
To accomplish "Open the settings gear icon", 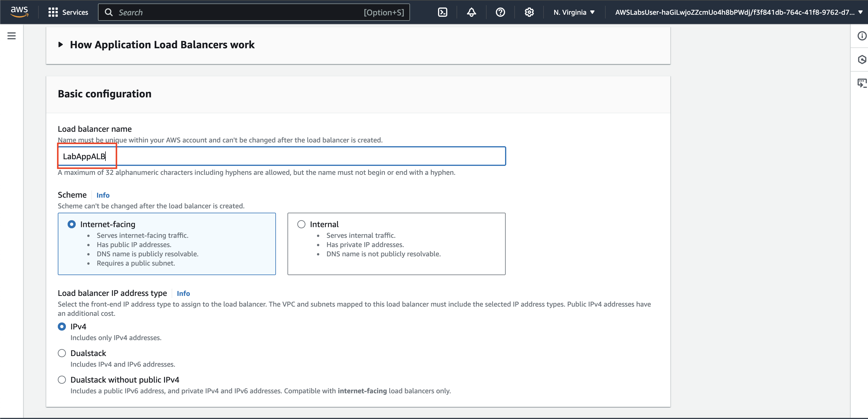I will pos(529,12).
